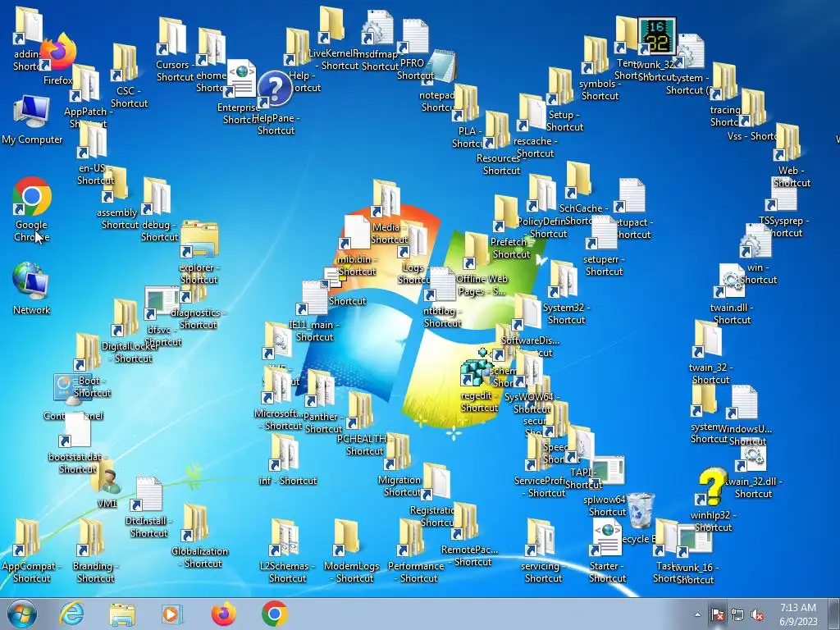Open Windows Explorer from the taskbar

pos(122,614)
